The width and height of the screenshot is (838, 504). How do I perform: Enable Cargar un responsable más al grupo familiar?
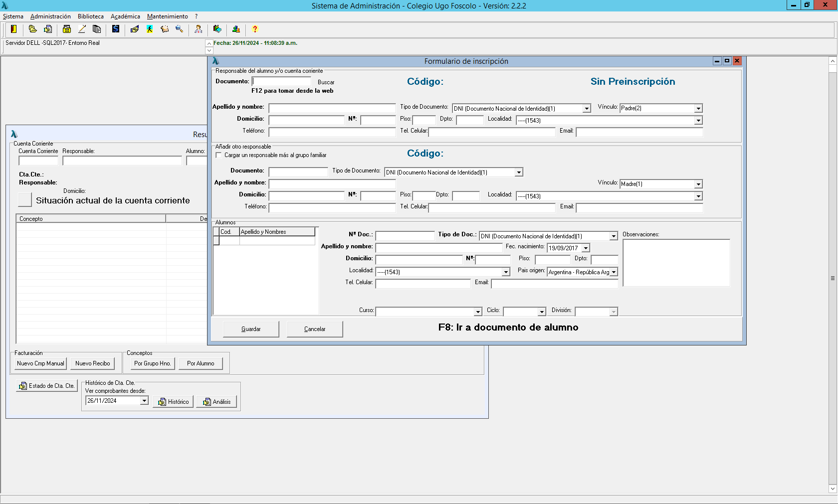[218, 155]
